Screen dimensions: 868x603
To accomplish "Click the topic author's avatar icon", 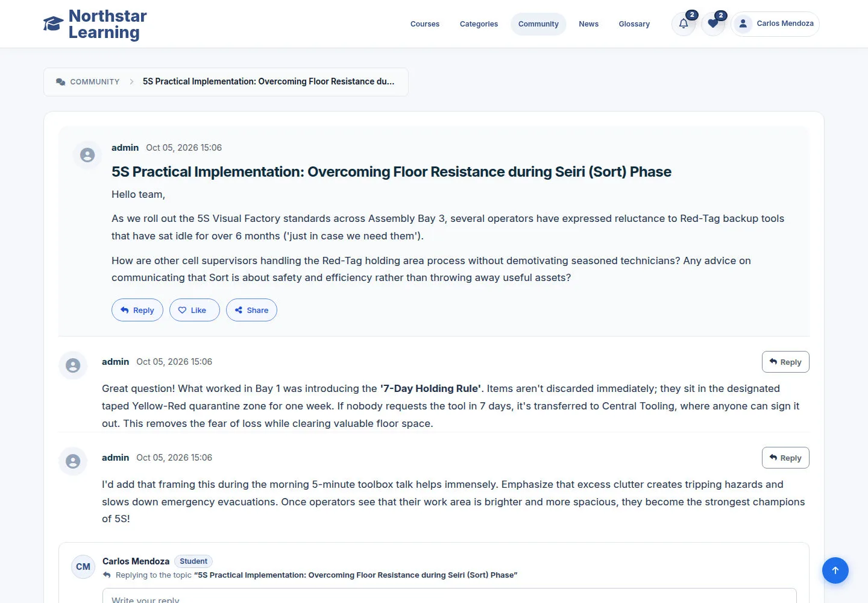I will pyautogui.click(x=87, y=156).
